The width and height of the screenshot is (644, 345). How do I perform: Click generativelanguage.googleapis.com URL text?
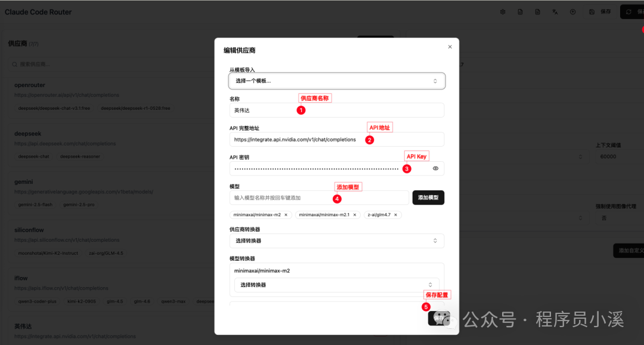tap(84, 192)
